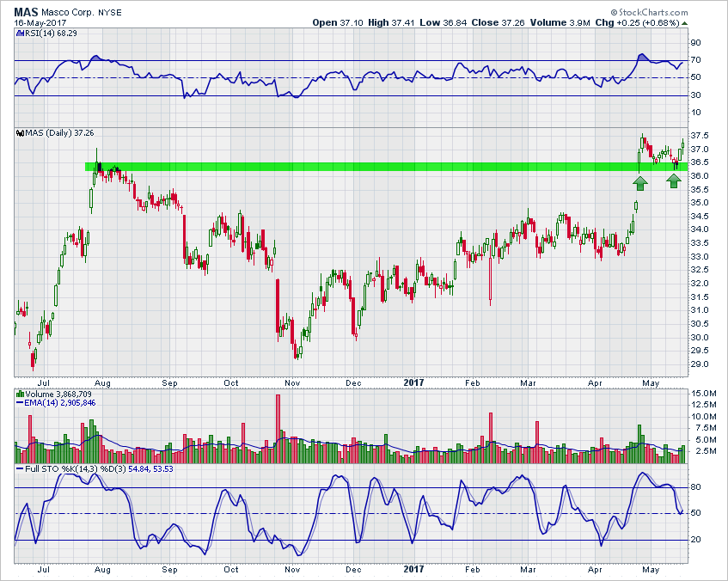Click 2017 on the price chart date axis
Image resolution: width=728 pixels, height=581 pixels.
pyautogui.click(x=413, y=383)
